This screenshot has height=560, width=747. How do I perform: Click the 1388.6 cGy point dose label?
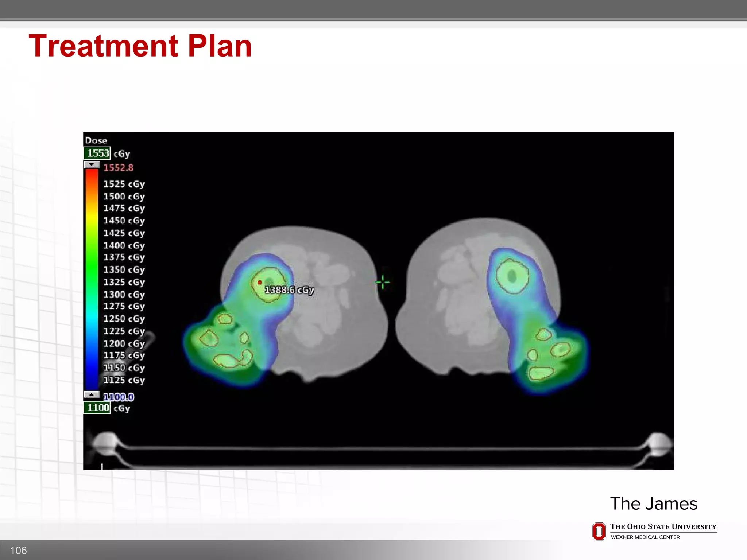click(x=289, y=290)
